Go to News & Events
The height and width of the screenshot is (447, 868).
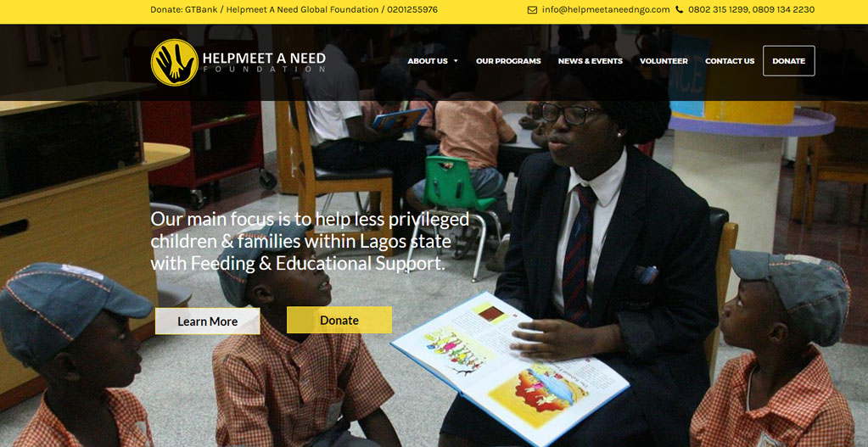tap(590, 61)
